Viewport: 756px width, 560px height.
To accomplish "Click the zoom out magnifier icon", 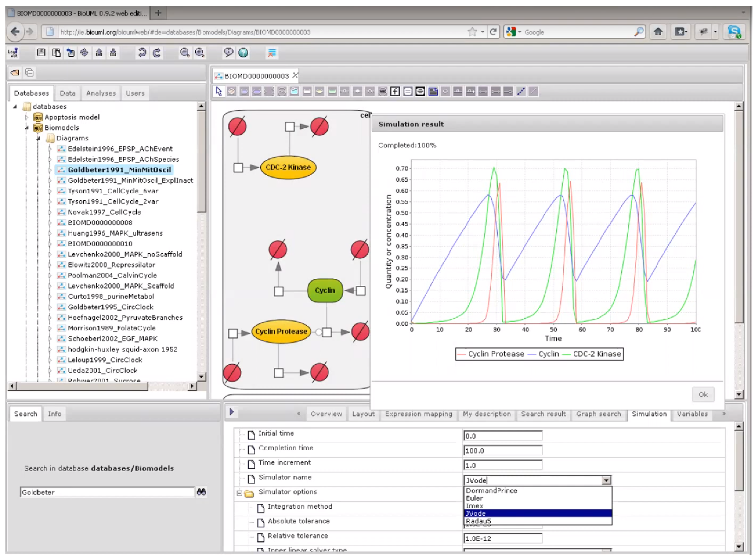I will 185,53.
